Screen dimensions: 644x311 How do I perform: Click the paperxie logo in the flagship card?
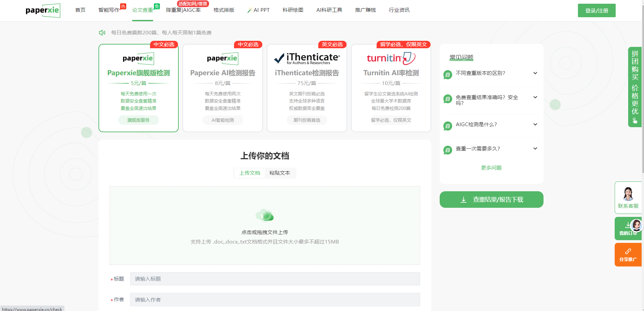coord(138,58)
